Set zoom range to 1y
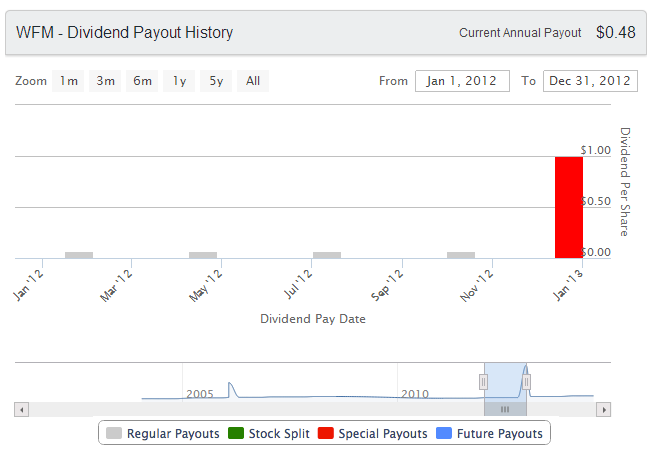This screenshot has height=453, width=652. 179,81
